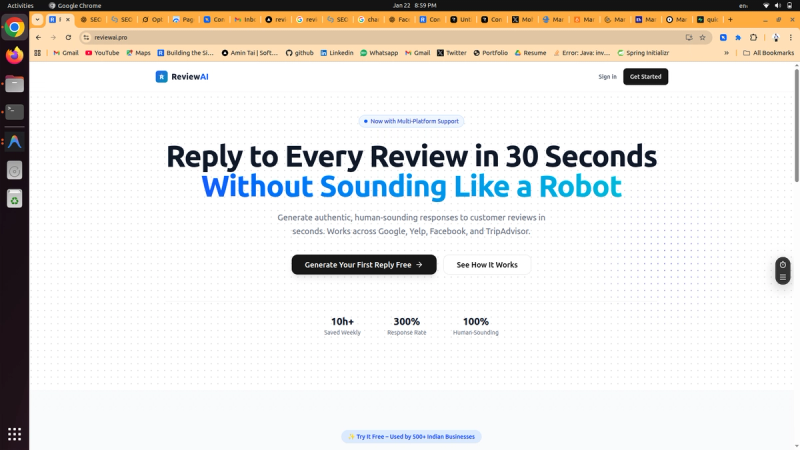Click the browser forward arrow
Image resolution: width=800 pixels, height=450 pixels.
pyautogui.click(x=53, y=37)
